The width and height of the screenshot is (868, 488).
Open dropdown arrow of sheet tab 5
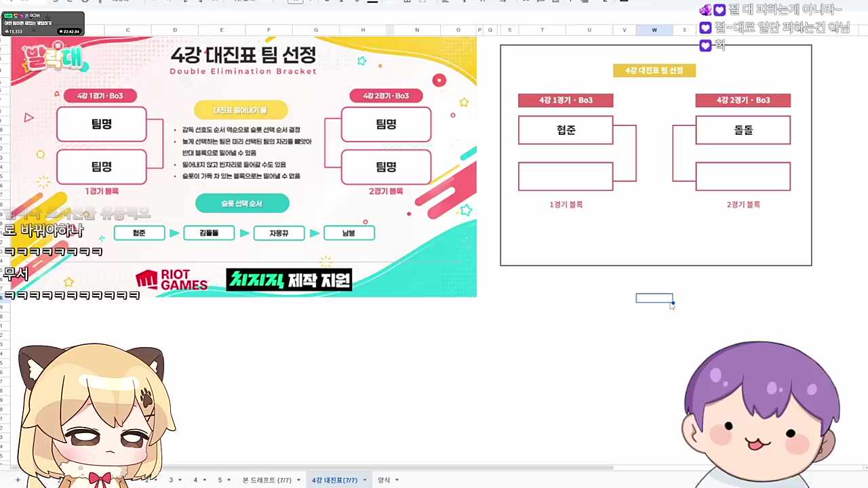click(x=229, y=480)
